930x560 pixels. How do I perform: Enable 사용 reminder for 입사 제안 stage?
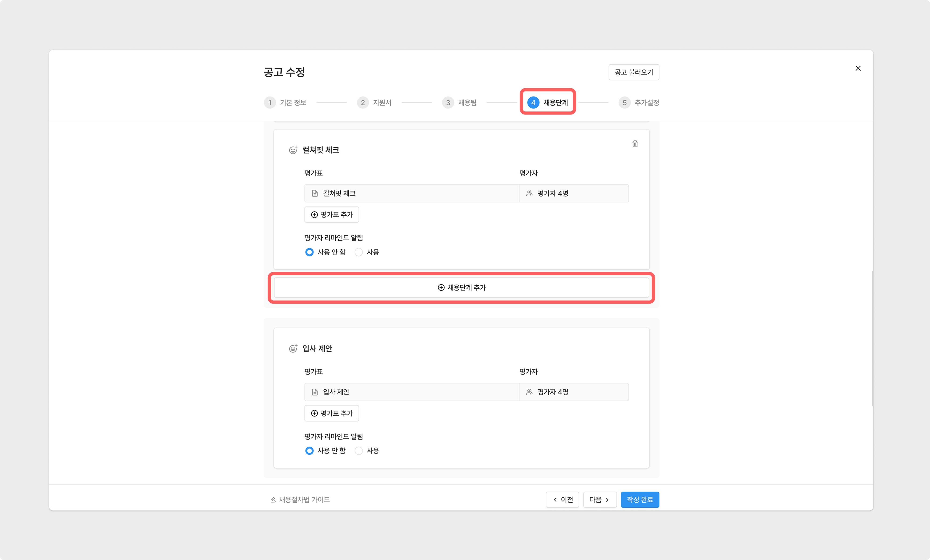pos(359,451)
